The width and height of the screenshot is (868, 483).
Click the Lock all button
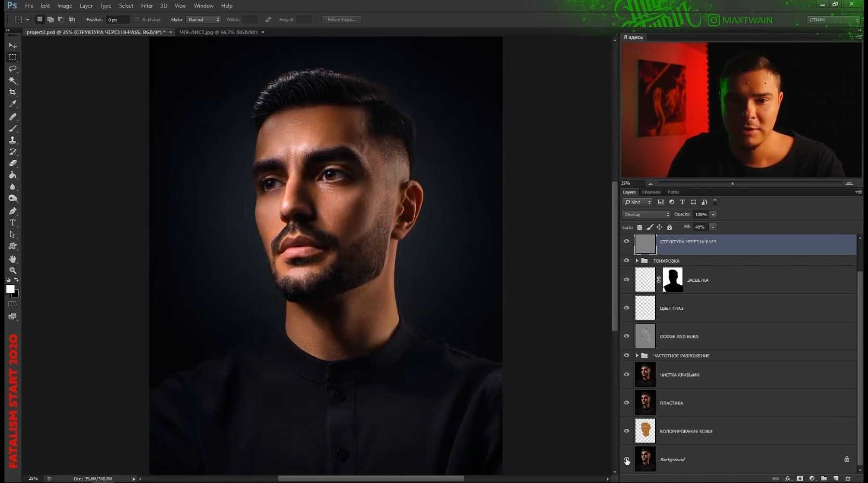[670, 227]
